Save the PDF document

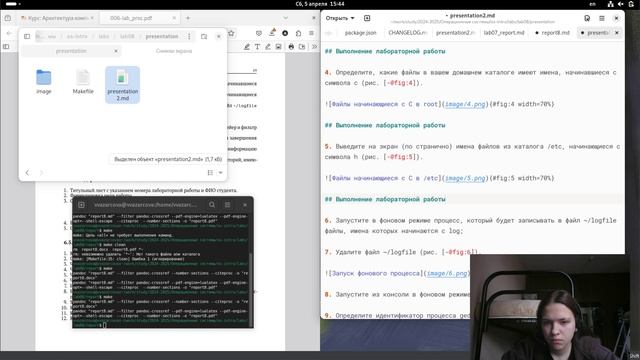click(x=302, y=47)
